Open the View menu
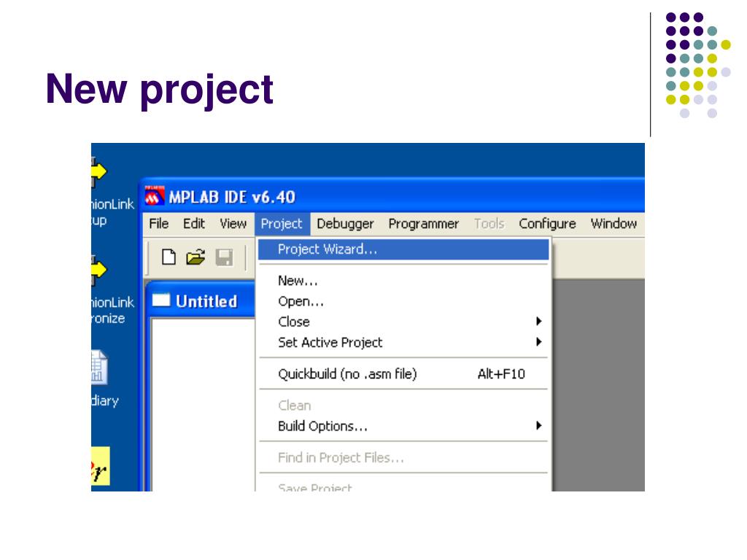This screenshot has height=560, width=747. point(233,224)
